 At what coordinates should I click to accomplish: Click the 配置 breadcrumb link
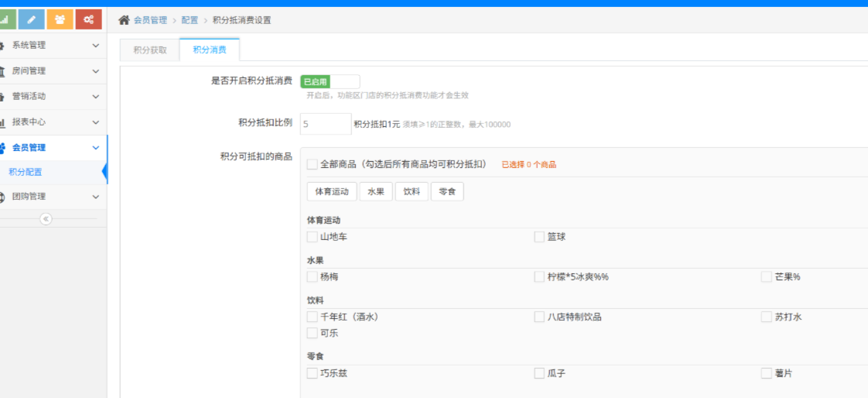click(190, 20)
